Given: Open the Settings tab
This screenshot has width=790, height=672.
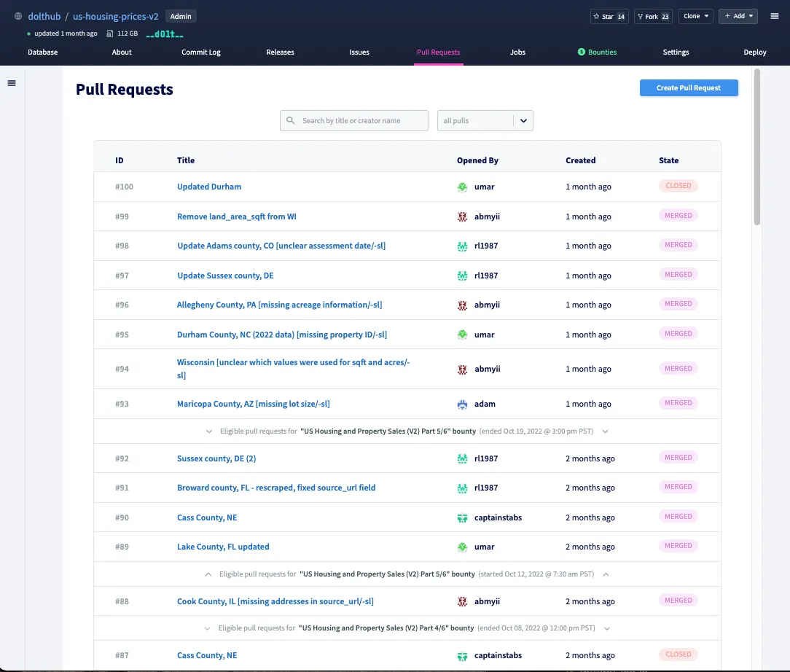Looking at the screenshot, I should [676, 52].
